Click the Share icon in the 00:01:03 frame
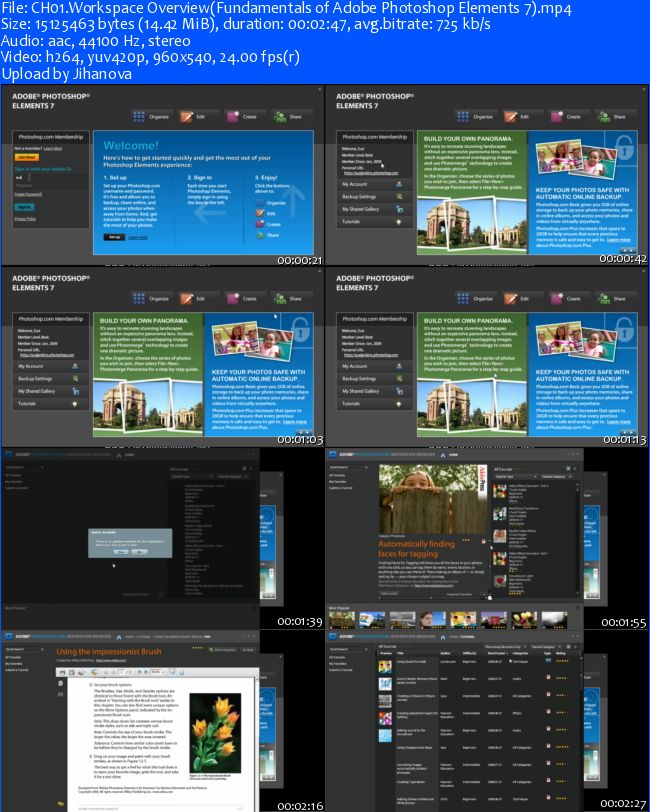This screenshot has height=812, width=650. (x=280, y=298)
